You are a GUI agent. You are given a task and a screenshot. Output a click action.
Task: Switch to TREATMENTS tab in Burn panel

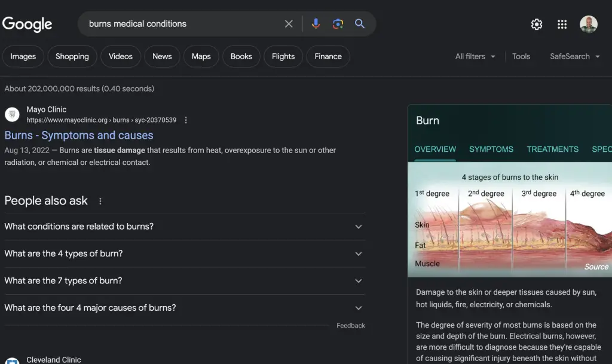click(553, 149)
